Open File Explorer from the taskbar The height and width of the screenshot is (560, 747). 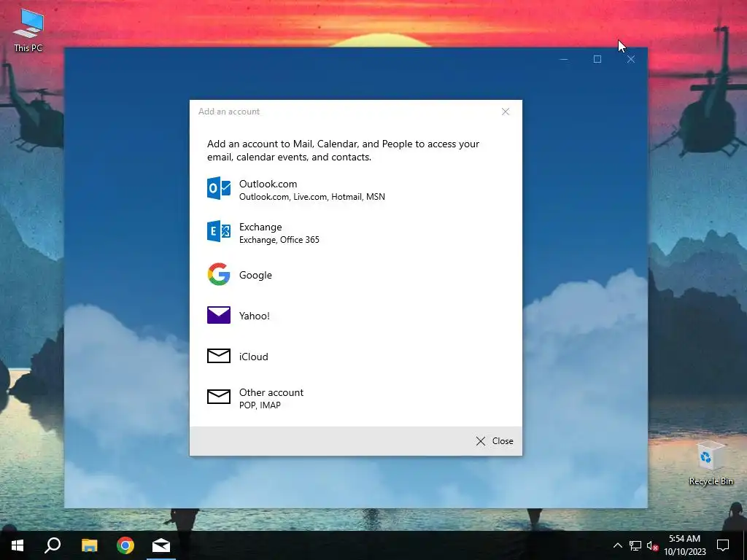[89, 545]
